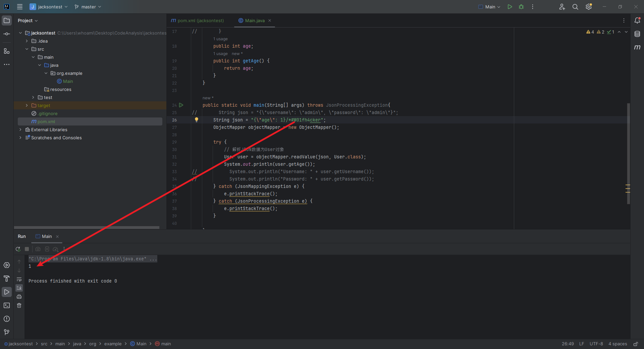The height and width of the screenshot is (349, 644).
Task: Expand the target folder
Action: click(27, 105)
